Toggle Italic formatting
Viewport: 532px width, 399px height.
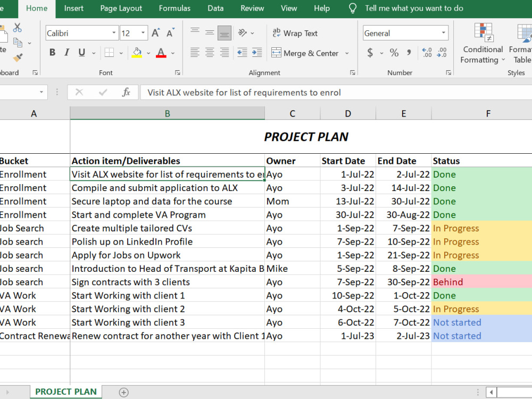point(67,53)
